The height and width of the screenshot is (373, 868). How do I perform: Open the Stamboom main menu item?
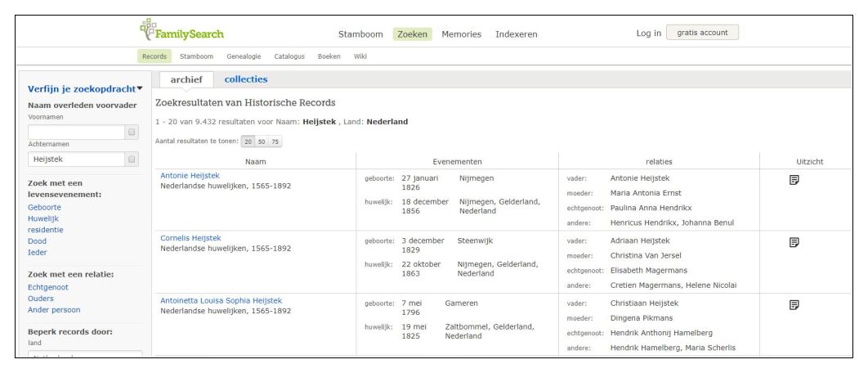360,34
